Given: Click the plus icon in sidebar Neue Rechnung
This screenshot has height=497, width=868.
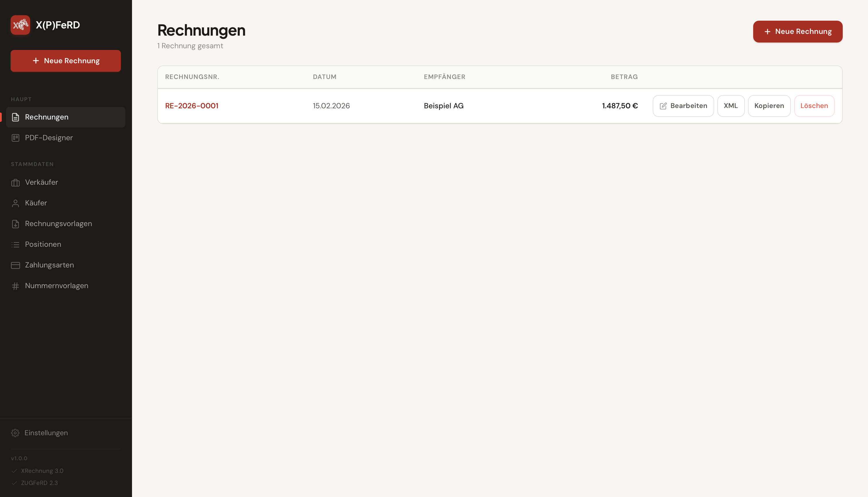Looking at the screenshot, I should (x=36, y=61).
